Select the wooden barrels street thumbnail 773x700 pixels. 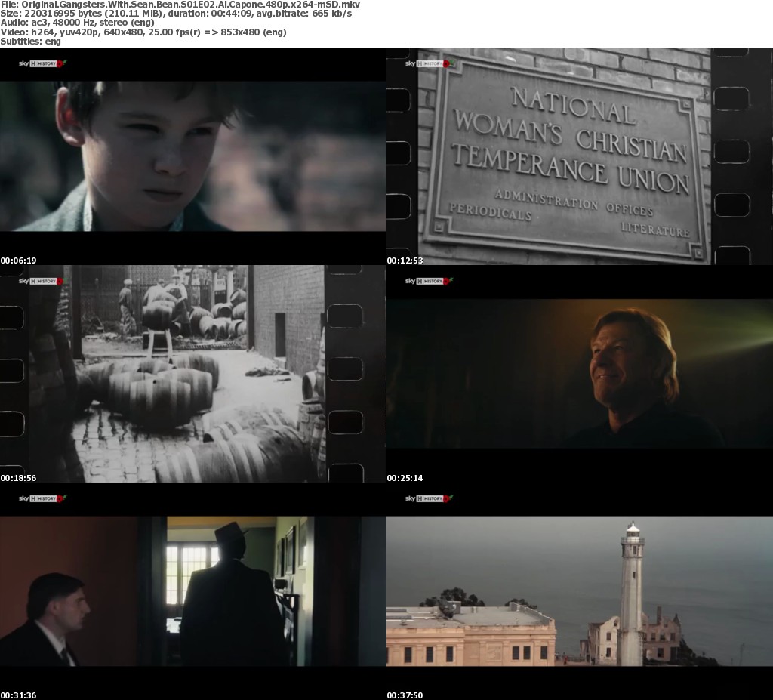point(192,372)
